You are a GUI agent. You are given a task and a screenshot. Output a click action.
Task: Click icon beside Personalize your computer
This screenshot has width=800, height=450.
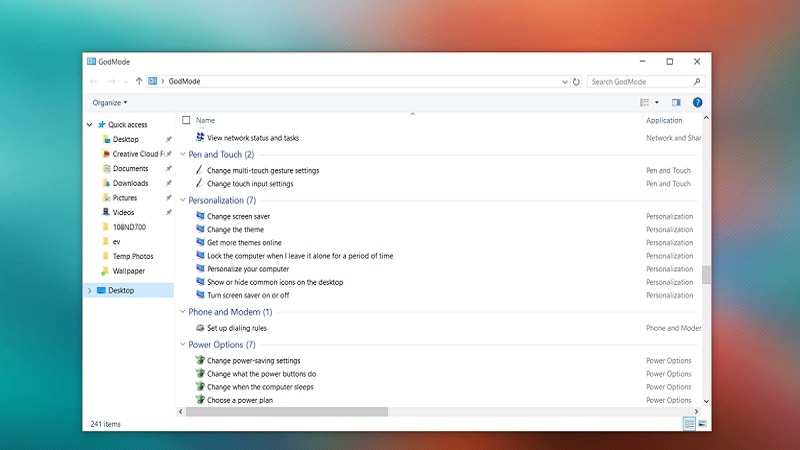tap(200, 268)
